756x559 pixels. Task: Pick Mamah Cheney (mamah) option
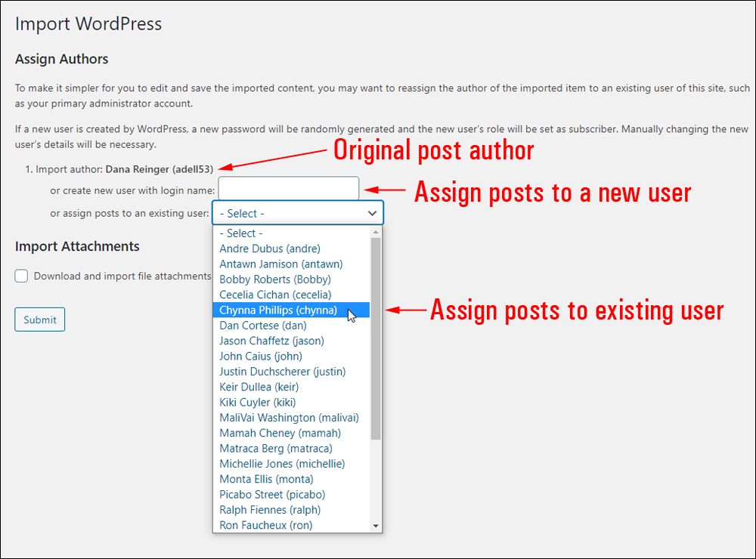click(x=291, y=434)
